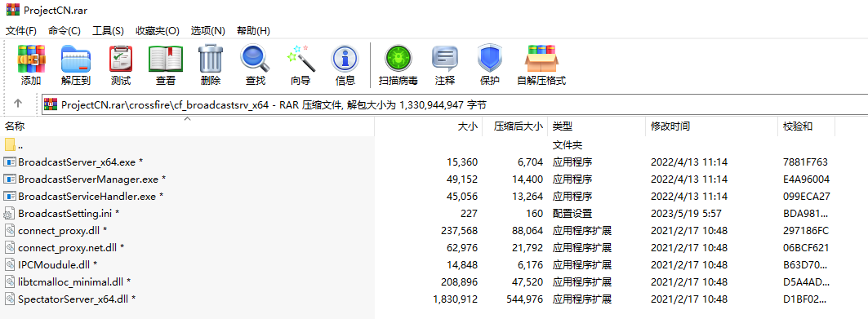Click the archive path address field
868x319 pixels.
coord(455,104)
